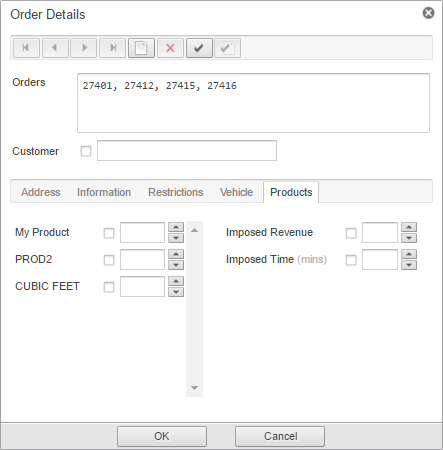Viewport: 443px width, 450px height.
Task: Increase the My Product value spinner
Action: (x=176, y=227)
